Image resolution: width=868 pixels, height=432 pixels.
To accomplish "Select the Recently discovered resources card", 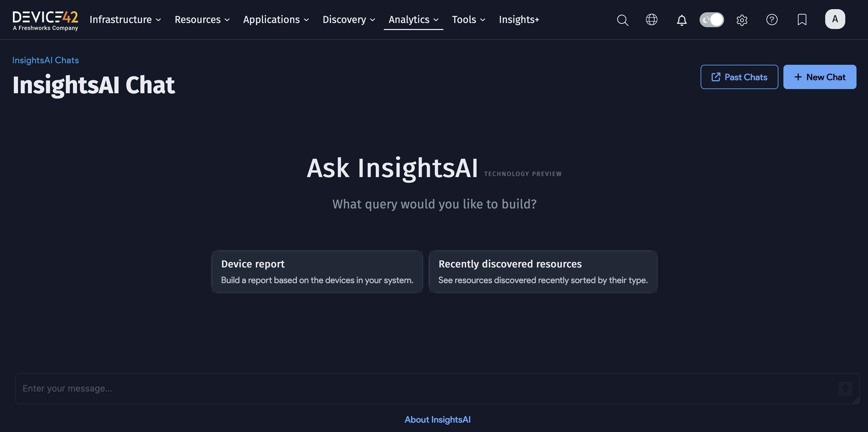I will 543,272.
